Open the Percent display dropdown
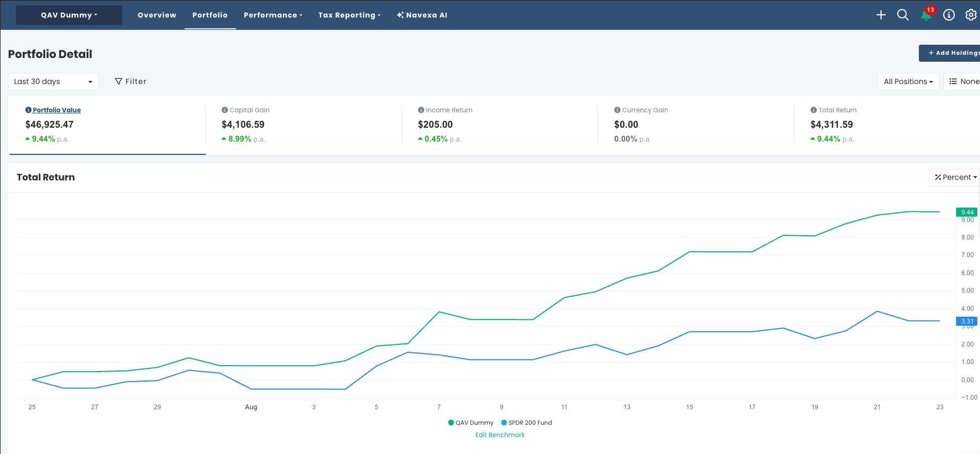The image size is (980, 454). (x=956, y=177)
